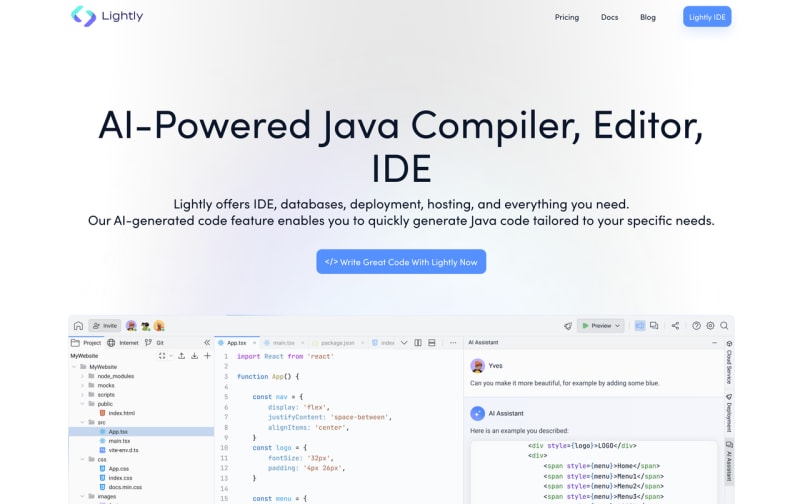Switch to the package.json editor tab

pyautogui.click(x=337, y=343)
